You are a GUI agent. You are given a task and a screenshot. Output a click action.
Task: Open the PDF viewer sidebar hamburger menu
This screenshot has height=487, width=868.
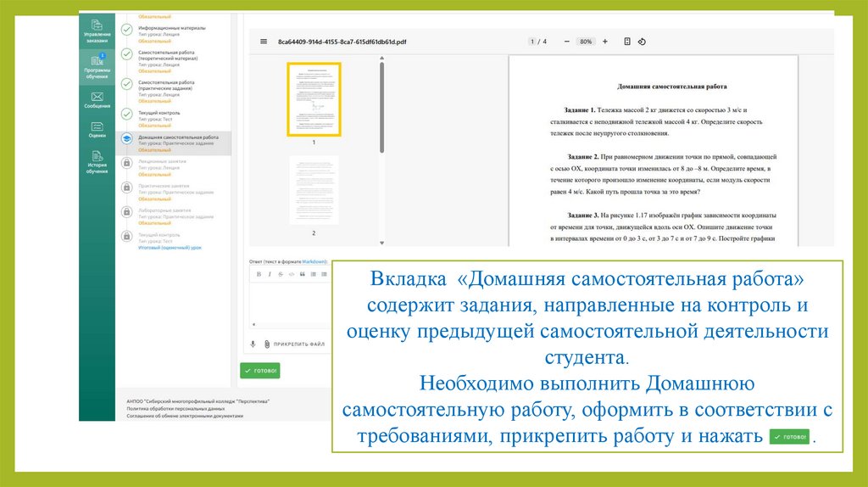pos(264,42)
